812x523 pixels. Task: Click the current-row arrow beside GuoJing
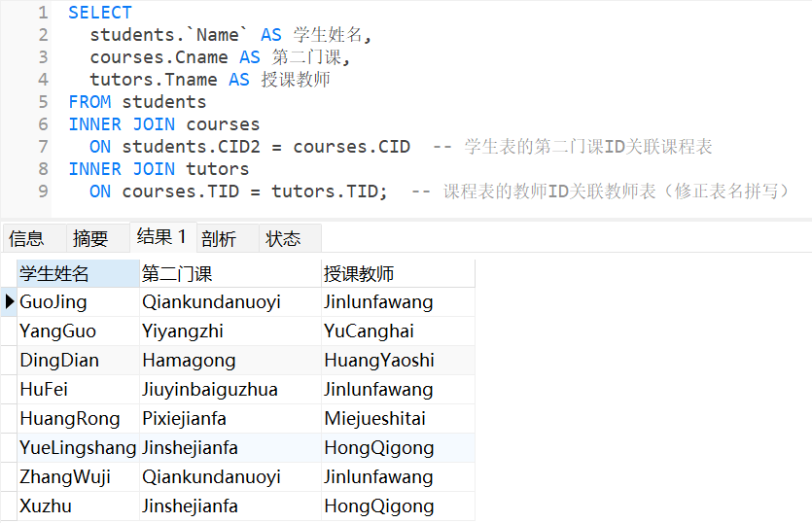pos(10,302)
